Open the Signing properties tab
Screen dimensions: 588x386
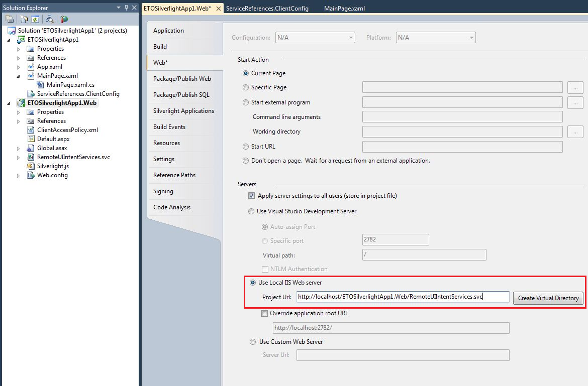(x=163, y=191)
